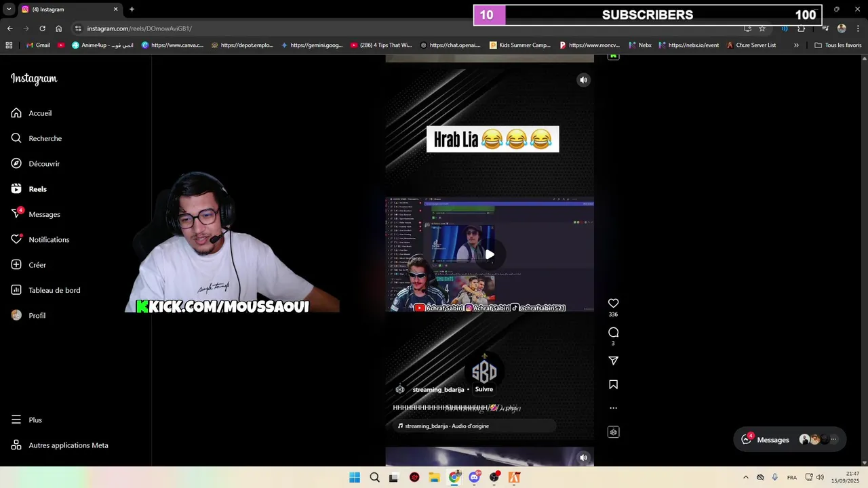Bookmark this page with star icon
Image resolution: width=868 pixels, height=488 pixels.
pos(762,28)
